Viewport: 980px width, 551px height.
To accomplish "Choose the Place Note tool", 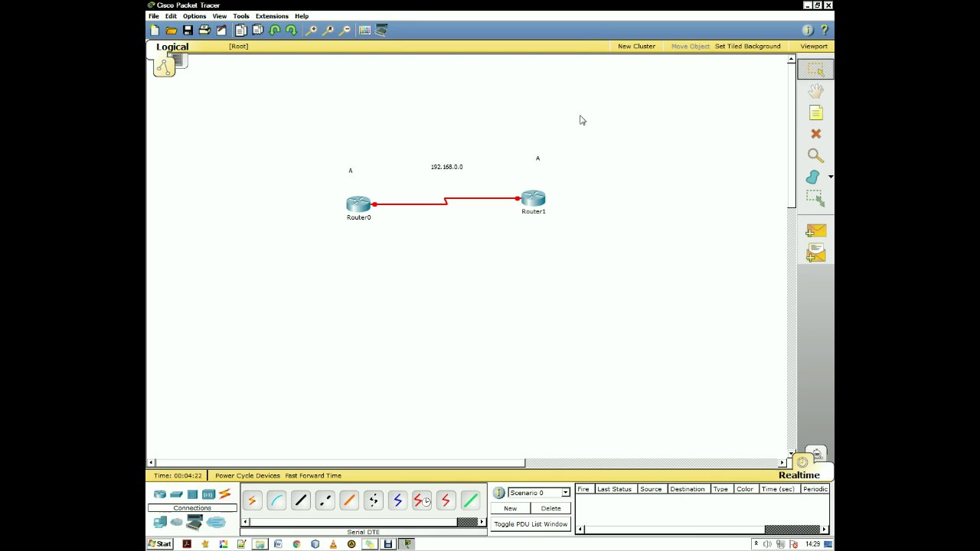I will [815, 112].
